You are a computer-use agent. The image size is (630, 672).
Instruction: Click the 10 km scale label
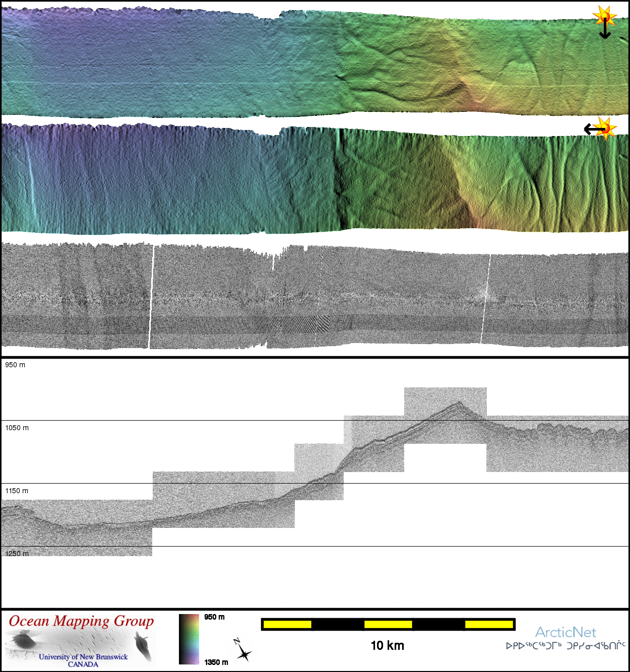(387, 646)
